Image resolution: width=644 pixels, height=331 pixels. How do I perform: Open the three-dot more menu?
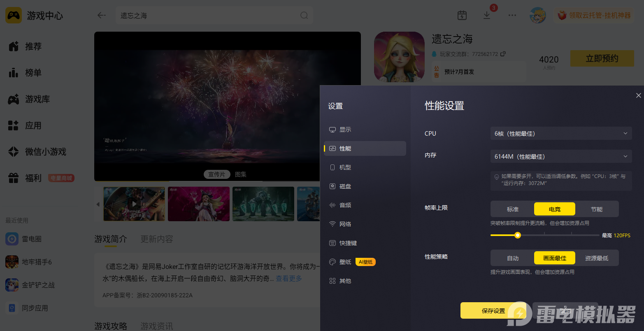coord(512,15)
